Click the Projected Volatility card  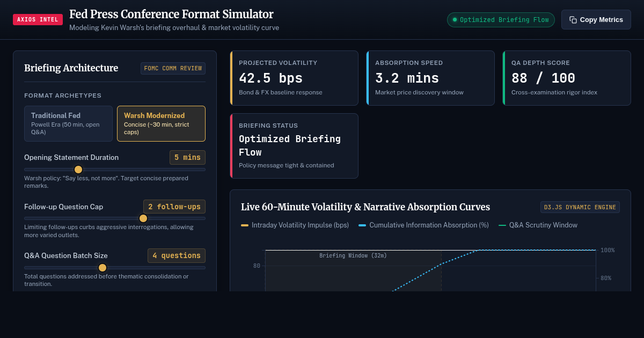(x=294, y=78)
